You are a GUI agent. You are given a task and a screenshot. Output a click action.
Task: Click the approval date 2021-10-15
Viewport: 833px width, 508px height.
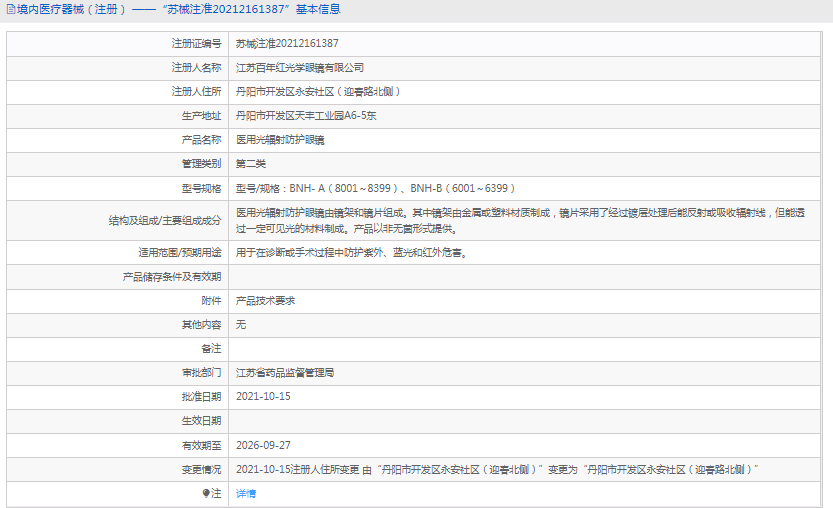point(263,396)
